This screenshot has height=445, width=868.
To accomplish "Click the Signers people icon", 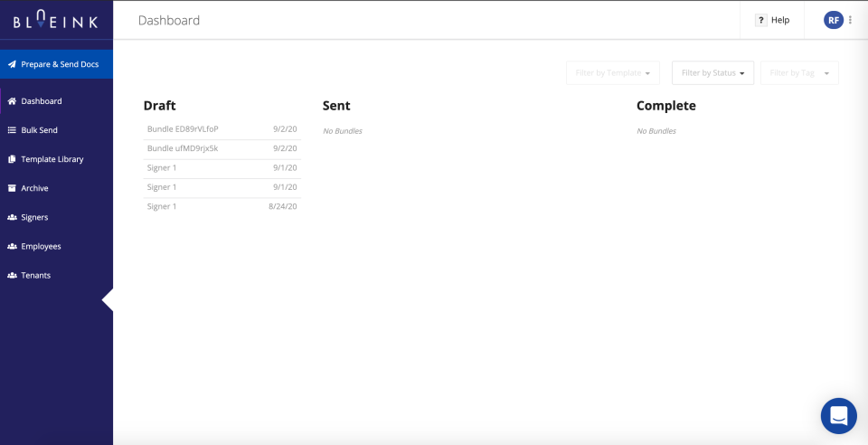I will (12, 217).
